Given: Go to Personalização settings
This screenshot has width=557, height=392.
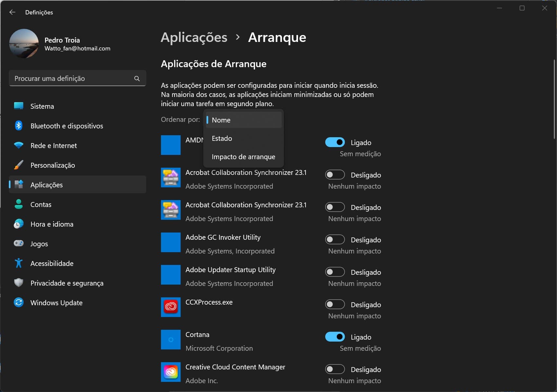Looking at the screenshot, I should click(x=52, y=165).
